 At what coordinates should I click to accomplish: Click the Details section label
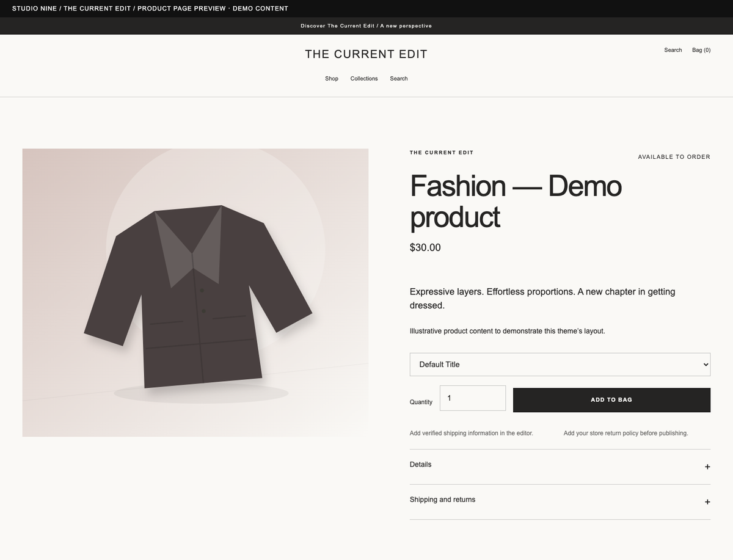click(420, 465)
